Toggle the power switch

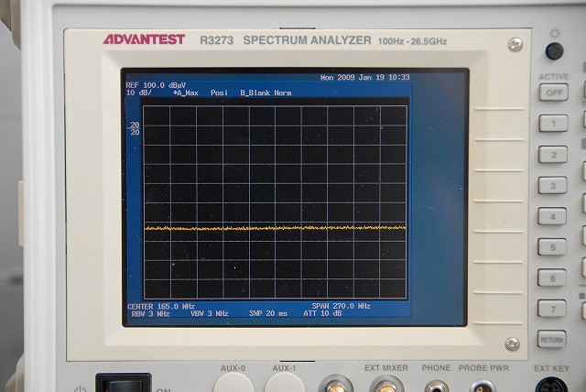point(123,383)
